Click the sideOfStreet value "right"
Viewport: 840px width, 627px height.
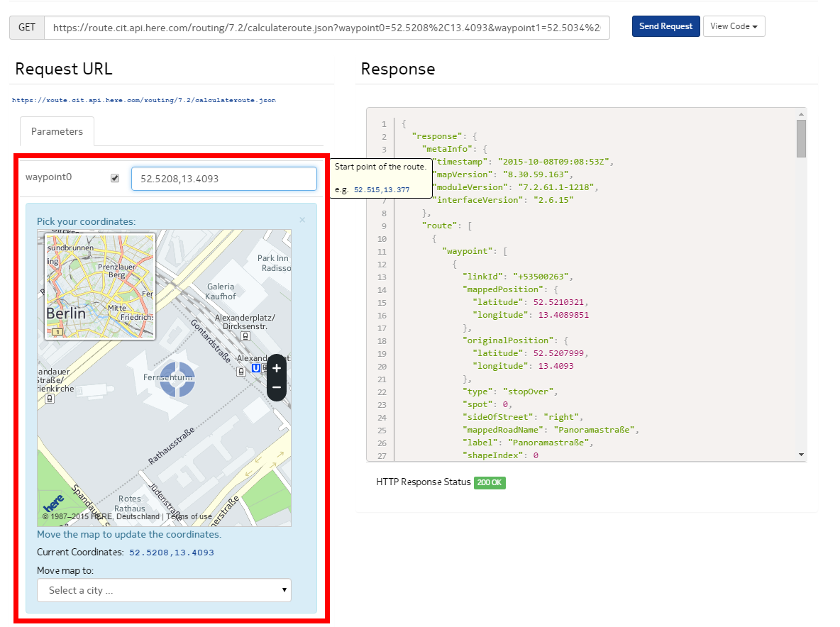561,417
